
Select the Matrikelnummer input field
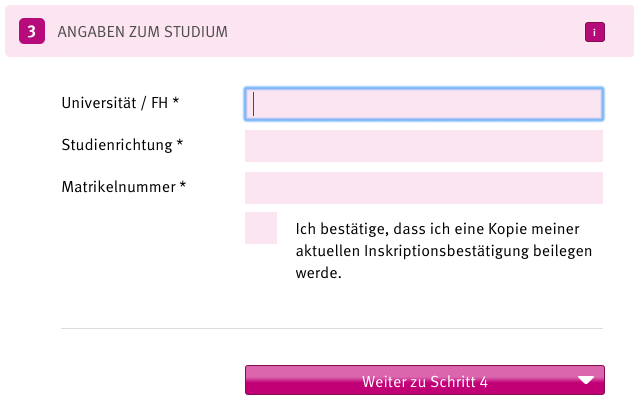tap(423, 188)
